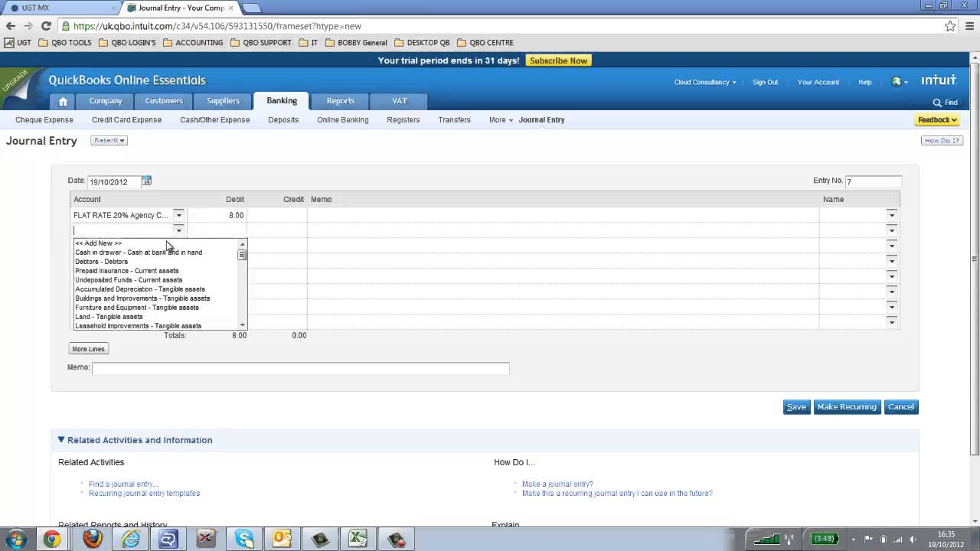980x551 pixels.
Task: Open the Find a journal entry link
Action: (x=123, y=484)
